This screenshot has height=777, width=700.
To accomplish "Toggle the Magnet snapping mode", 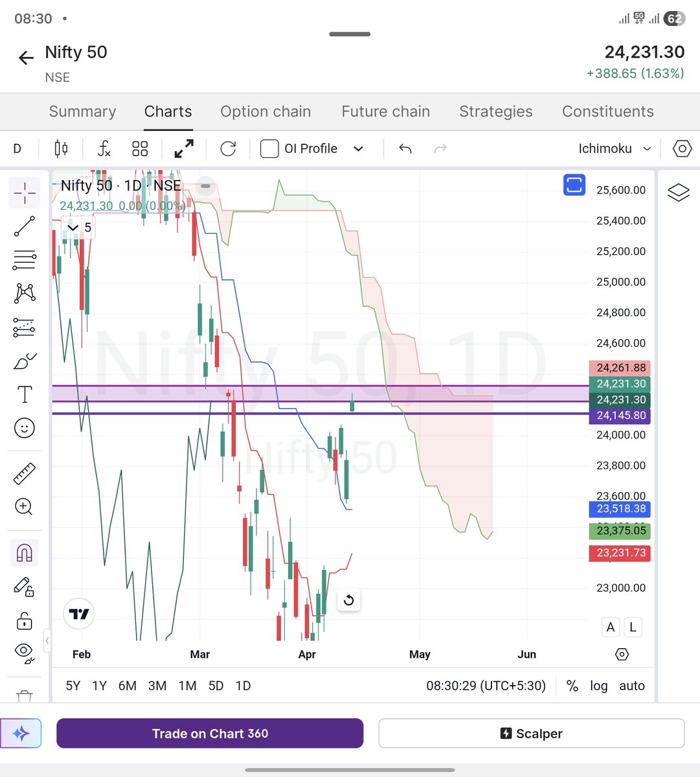I will coord(24,552).
